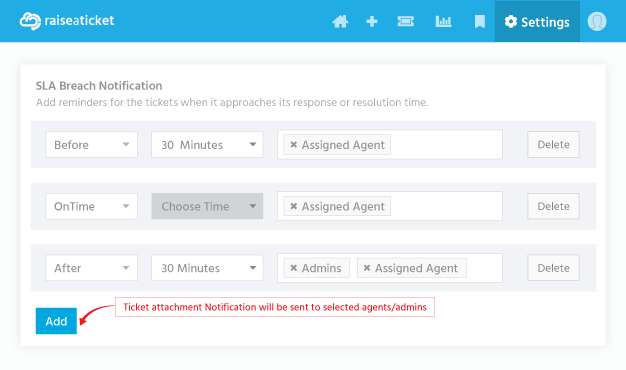The image size is (626, 370).
Task: Open the user profile avatar
Action: [x=597, y=21]
